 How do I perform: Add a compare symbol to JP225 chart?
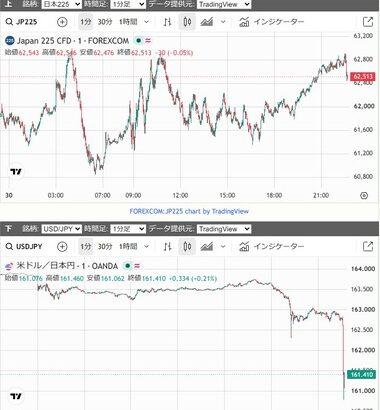(62, 22)
